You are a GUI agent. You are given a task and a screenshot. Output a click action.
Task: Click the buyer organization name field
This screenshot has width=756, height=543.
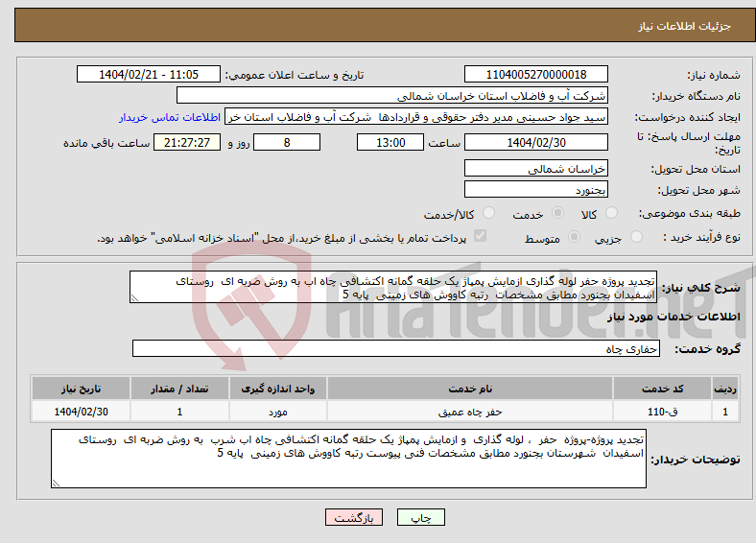392,96
